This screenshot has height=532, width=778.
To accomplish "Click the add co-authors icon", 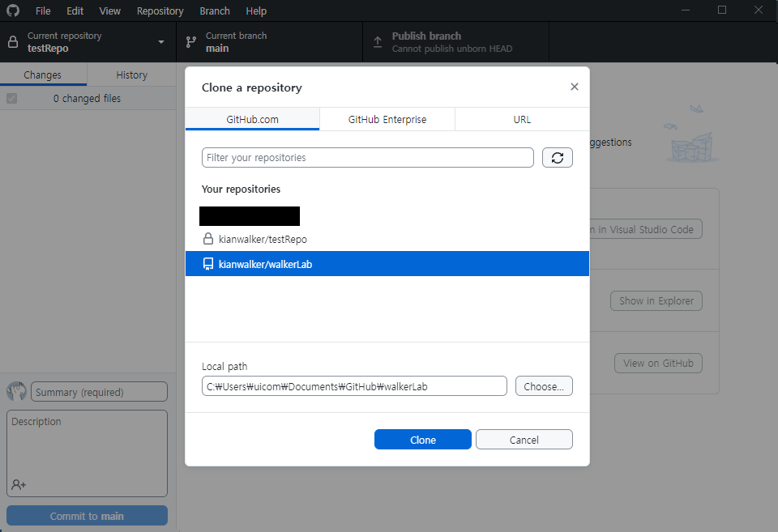I will 19,484.
